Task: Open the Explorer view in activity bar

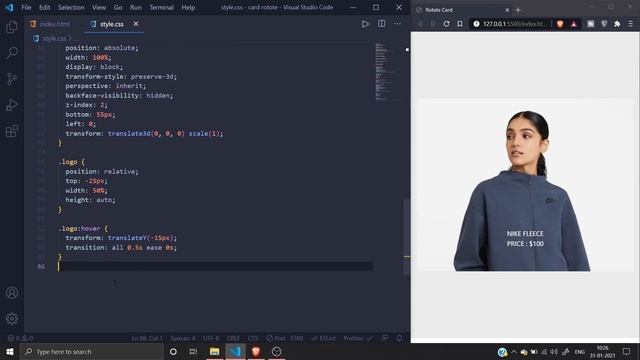Action: pyautogui.click(x=12, y=27)
